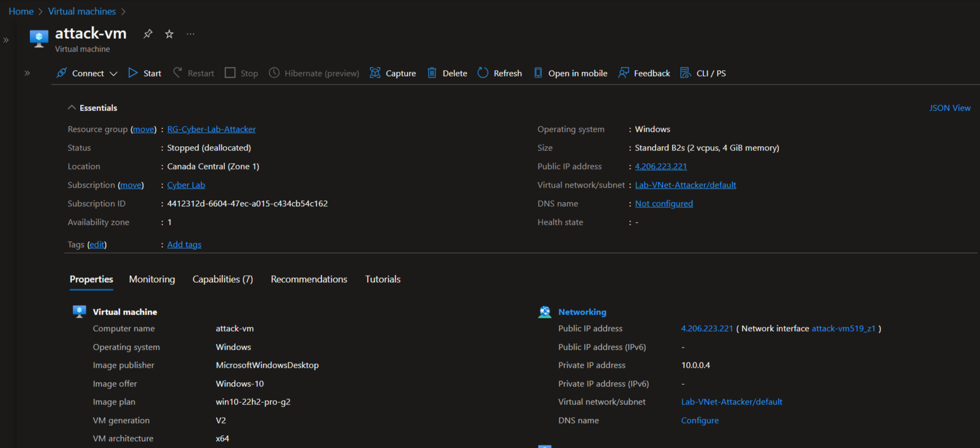Open the more options ellipsis menu
The height and width of the screenshot is (448, 980).
coord(191,34)
